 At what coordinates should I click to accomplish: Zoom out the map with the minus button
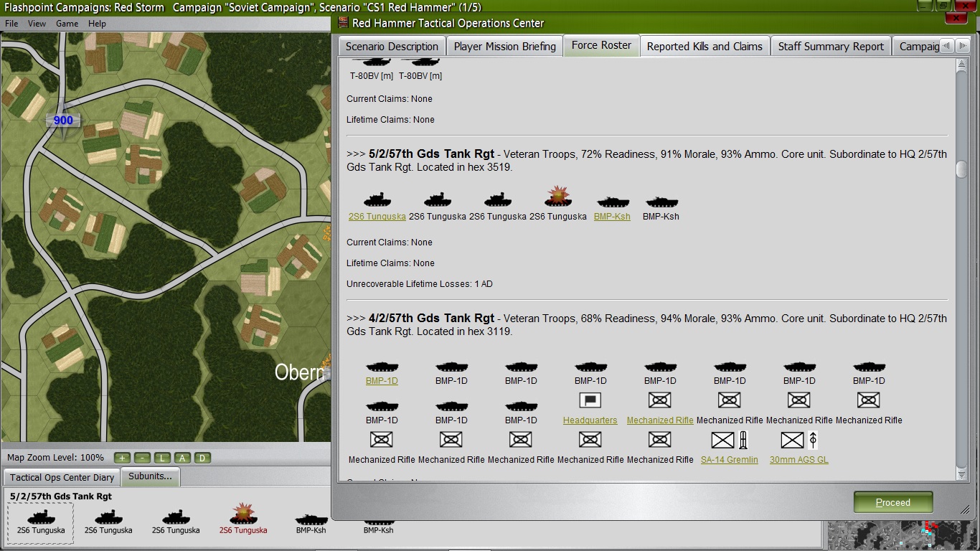[142, 458]
